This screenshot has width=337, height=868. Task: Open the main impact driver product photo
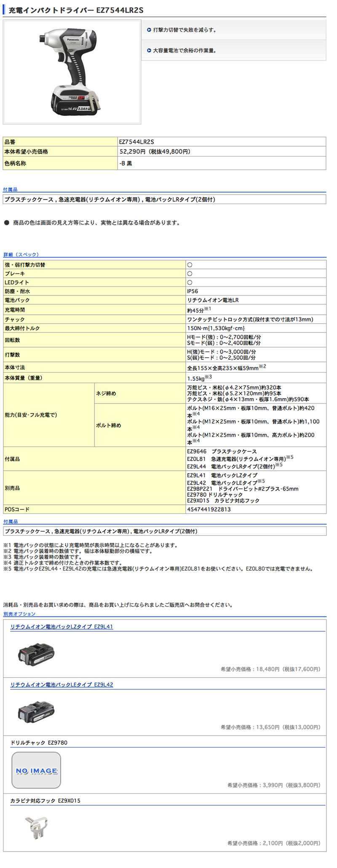[x=72, y=72]
